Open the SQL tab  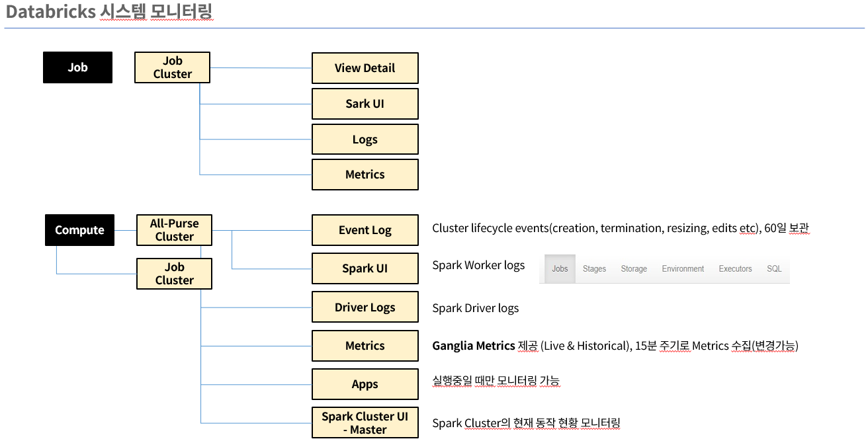(x=774, y=269)
